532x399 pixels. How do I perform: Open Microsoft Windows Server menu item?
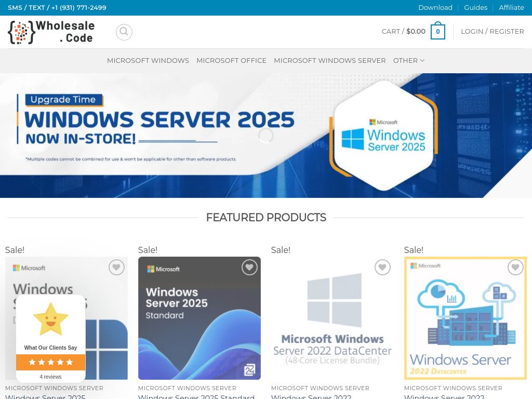330,60
